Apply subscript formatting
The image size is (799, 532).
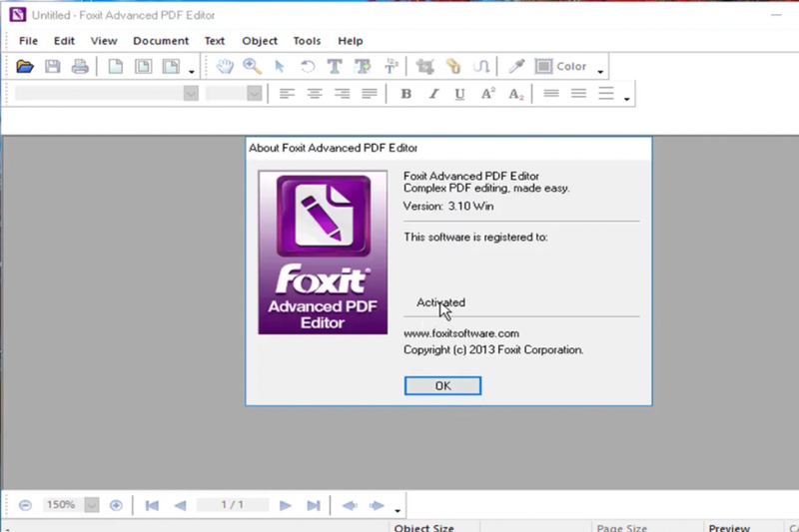[x=515, y=94]
